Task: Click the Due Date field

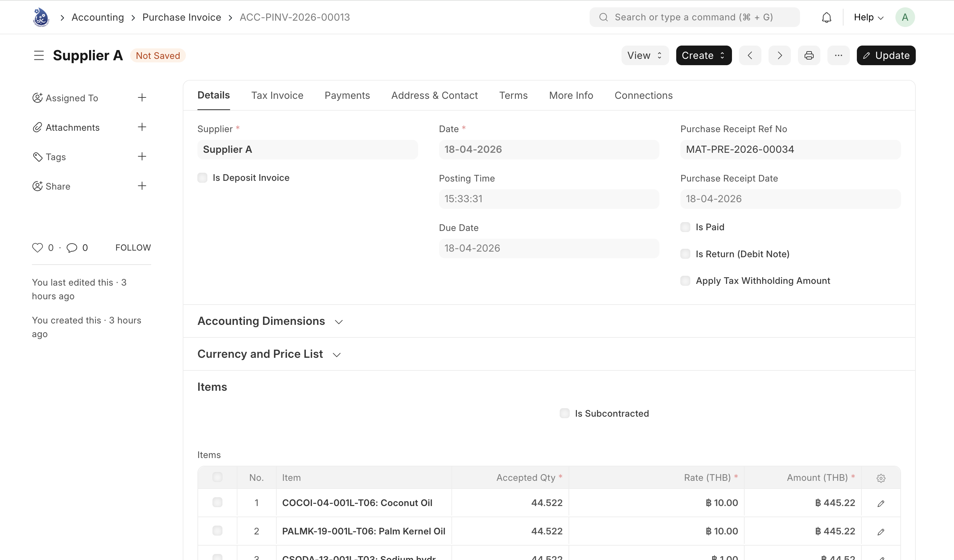Action: tap(549, 248)
